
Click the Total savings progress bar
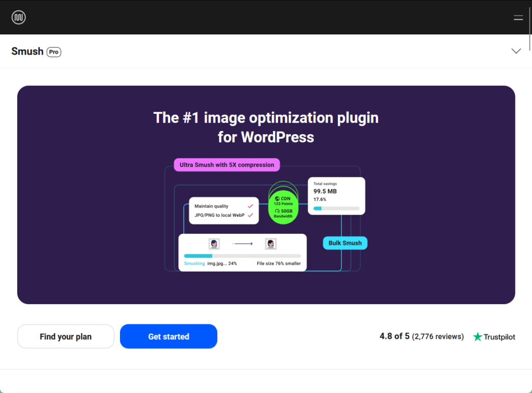(336, 208)
